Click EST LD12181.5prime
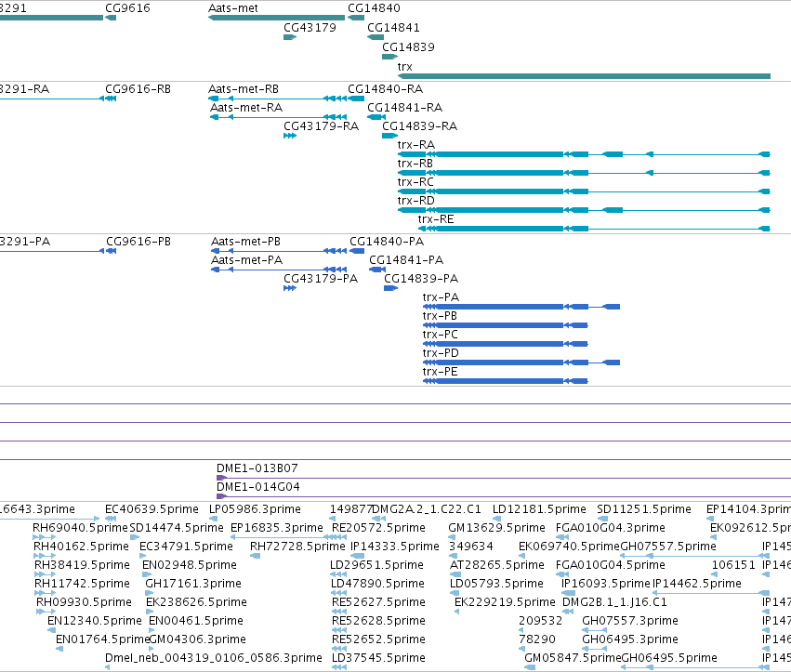Viewport: 791px width, 672px height. (539, 509)
